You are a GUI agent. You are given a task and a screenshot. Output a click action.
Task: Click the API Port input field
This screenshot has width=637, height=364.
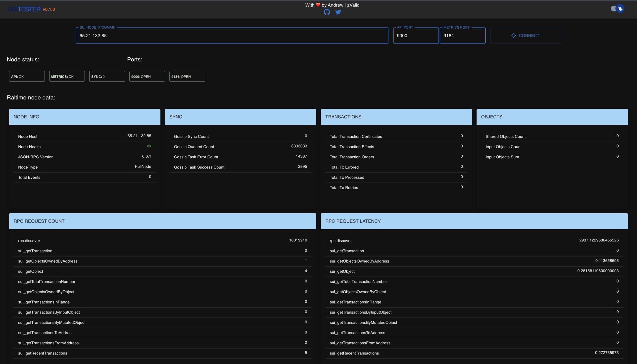point(416,36)
